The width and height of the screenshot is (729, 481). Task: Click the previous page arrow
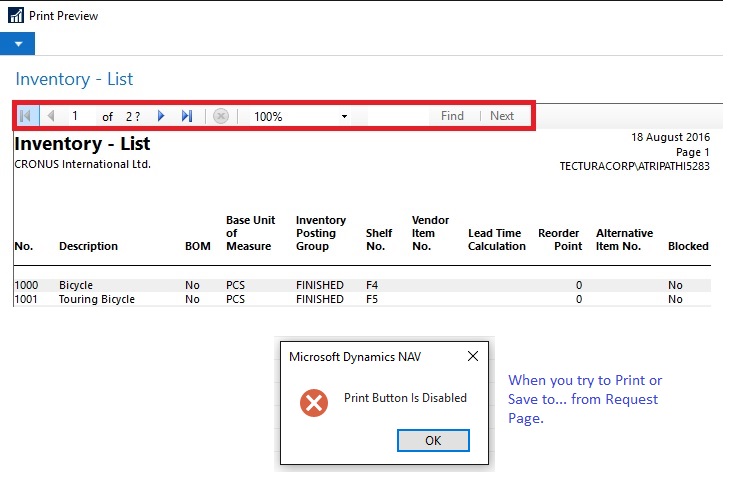click(x=50, y=116)
